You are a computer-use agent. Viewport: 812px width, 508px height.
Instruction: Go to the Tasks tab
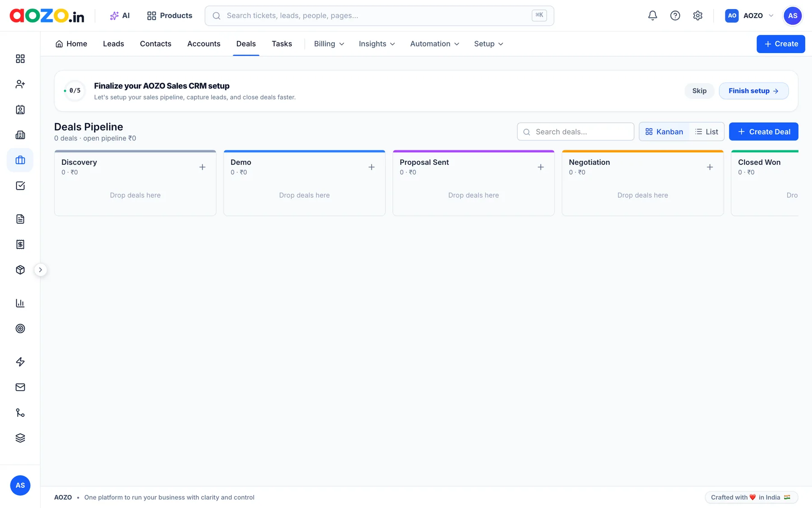(282, 44)
